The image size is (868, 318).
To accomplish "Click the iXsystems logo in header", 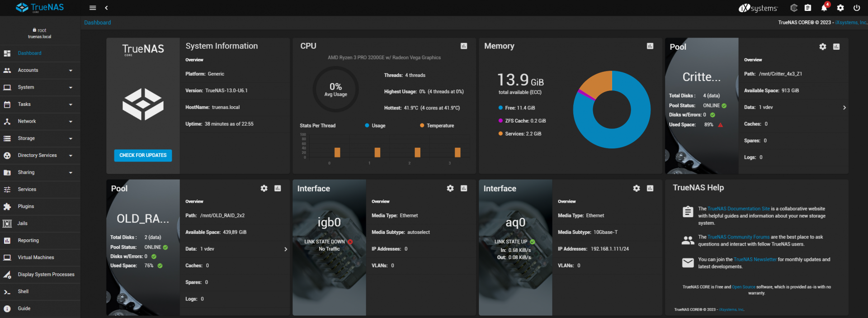I will 758,8.
